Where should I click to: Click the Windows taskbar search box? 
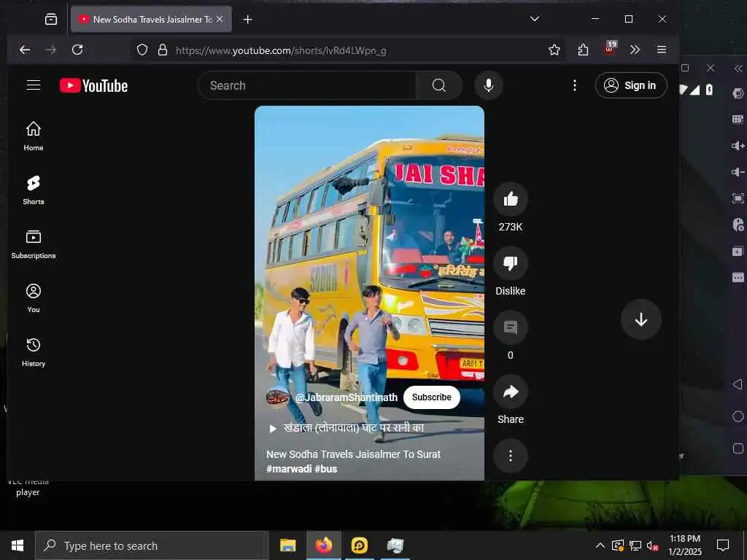(152, 545)
